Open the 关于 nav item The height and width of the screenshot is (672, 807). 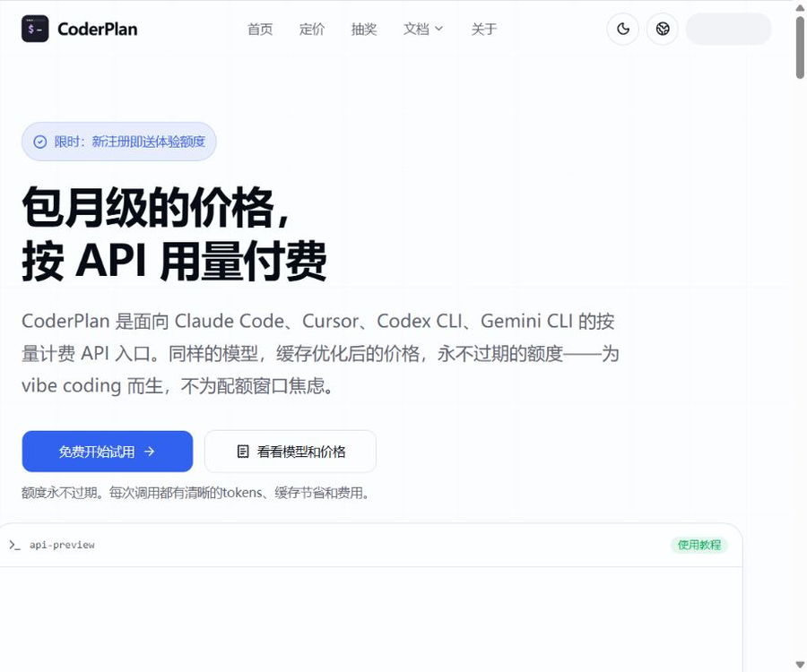(484, 30)
